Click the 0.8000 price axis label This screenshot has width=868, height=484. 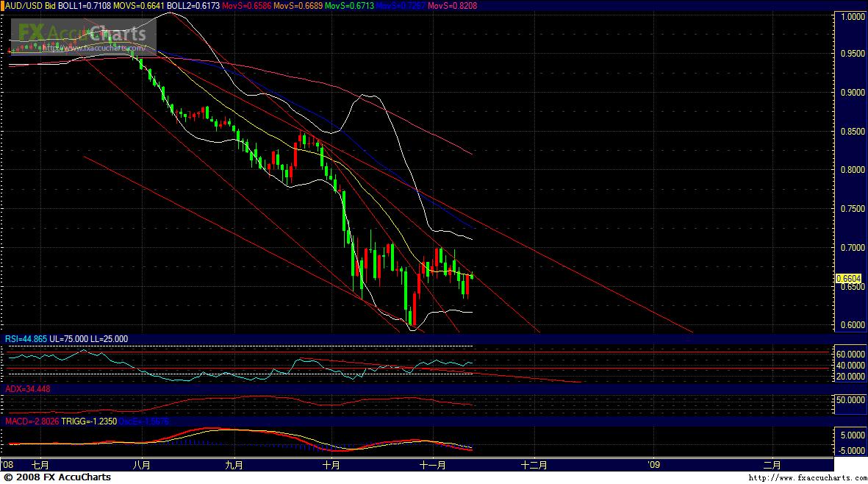(x=852, y=170)
